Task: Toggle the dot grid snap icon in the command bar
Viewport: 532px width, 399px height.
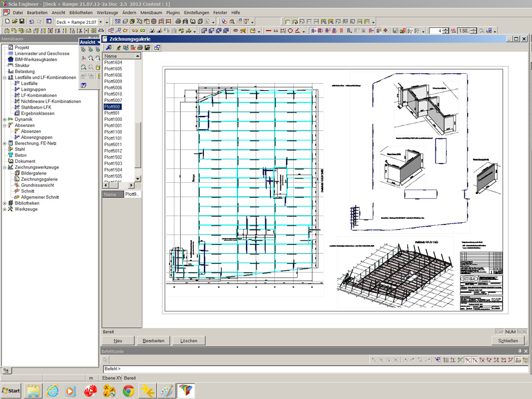Action: 446,360
